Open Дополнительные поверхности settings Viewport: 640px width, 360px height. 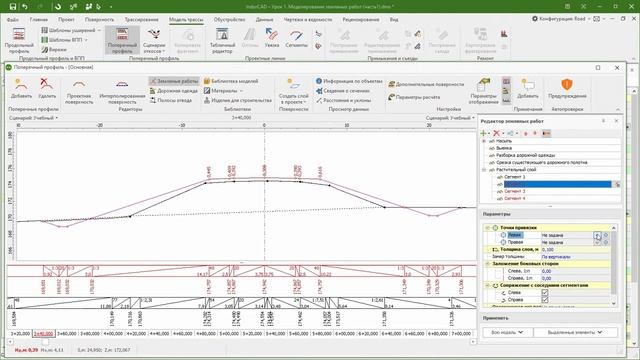426,84
